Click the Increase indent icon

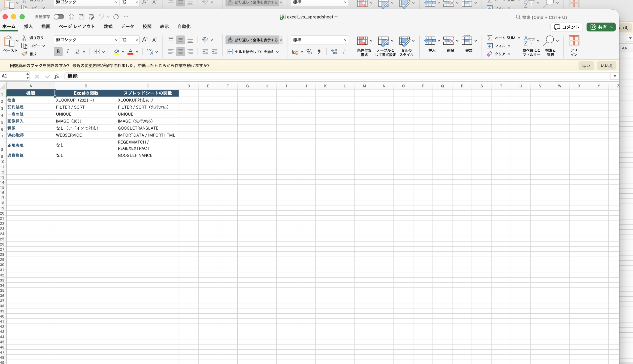point(215,52)
